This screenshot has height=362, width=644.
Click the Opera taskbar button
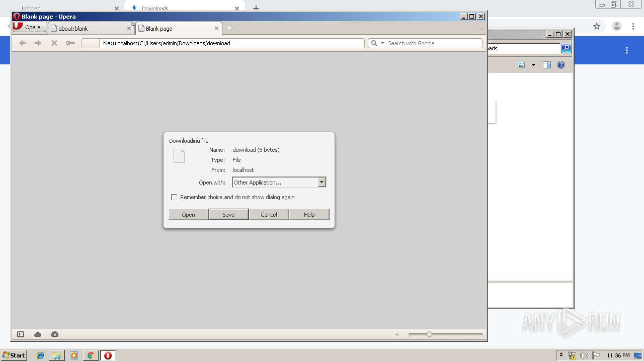(108, 355)
